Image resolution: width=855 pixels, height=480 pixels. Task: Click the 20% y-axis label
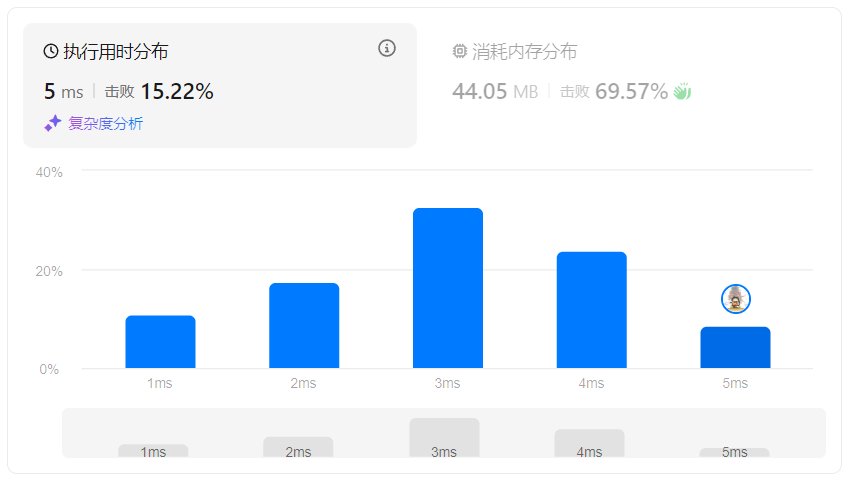tap(49, 271)
